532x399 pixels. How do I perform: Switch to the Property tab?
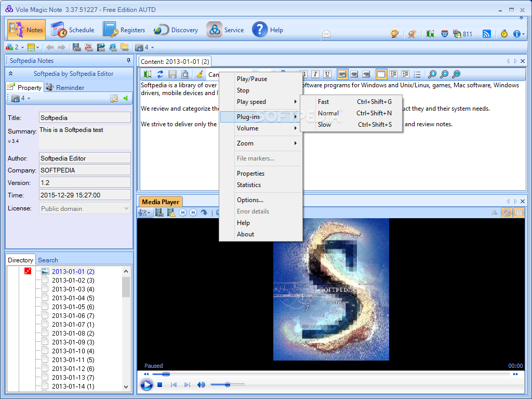(25, 87)
